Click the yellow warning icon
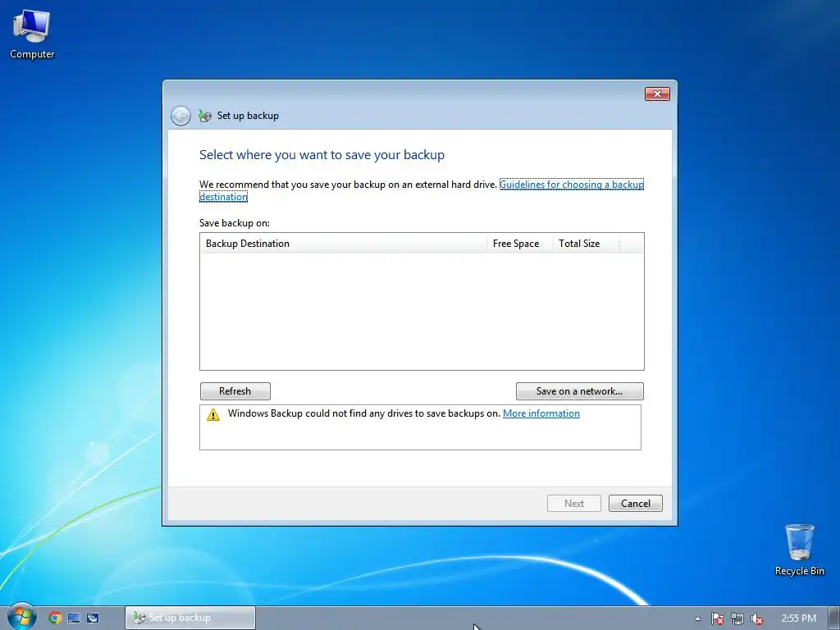The height and width of the screenshot is (630, 840). click(213, 414)
